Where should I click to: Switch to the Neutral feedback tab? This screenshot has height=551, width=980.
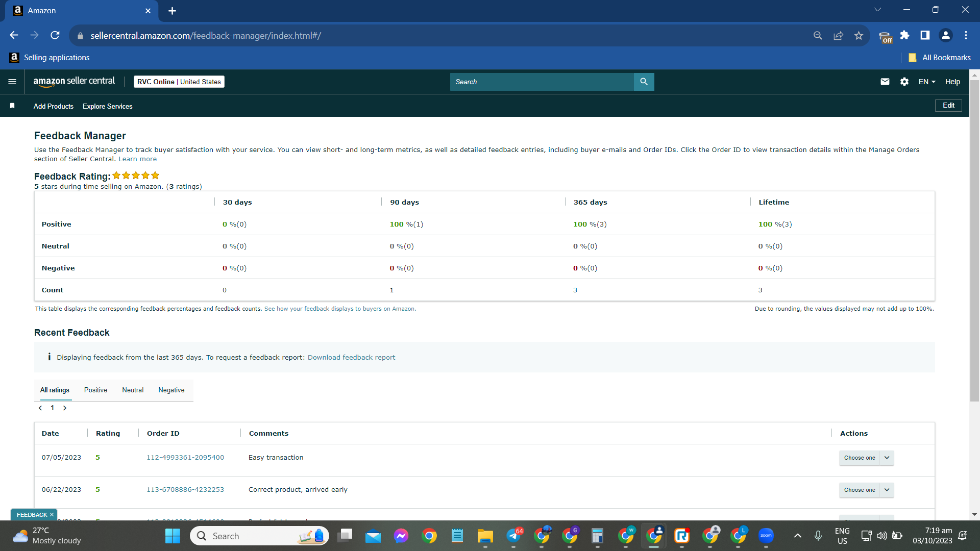point(133,390)
